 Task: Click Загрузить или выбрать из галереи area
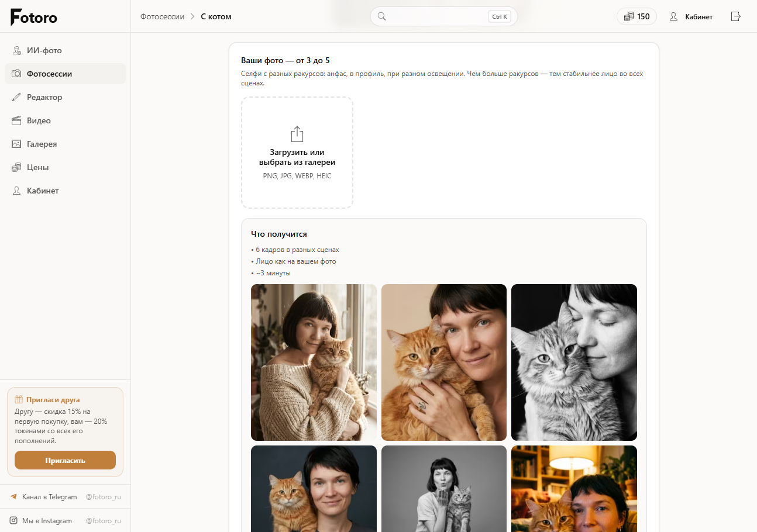click(x=297, y=153)
